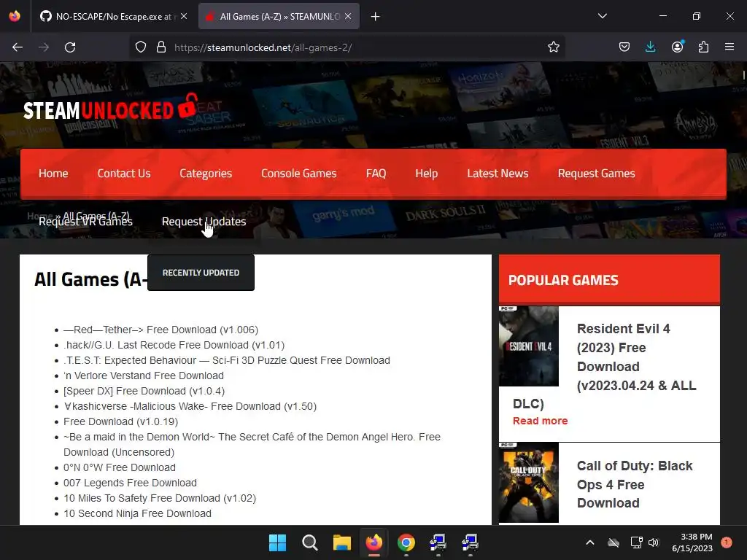Open 10 Miles To Safety download link
The image size is (747, 560).
[x=160, y=498]
